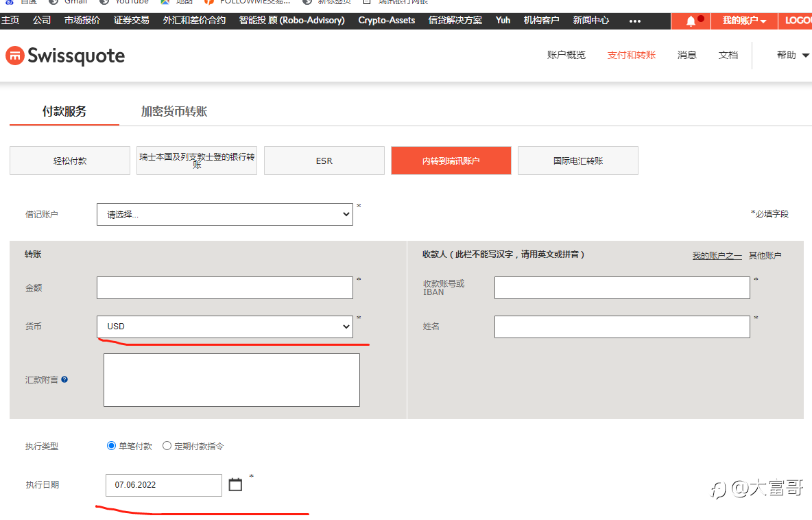
Task: Open 智能投顾 (Robo-Advisory) nav item
Action: tap(291, 20)
